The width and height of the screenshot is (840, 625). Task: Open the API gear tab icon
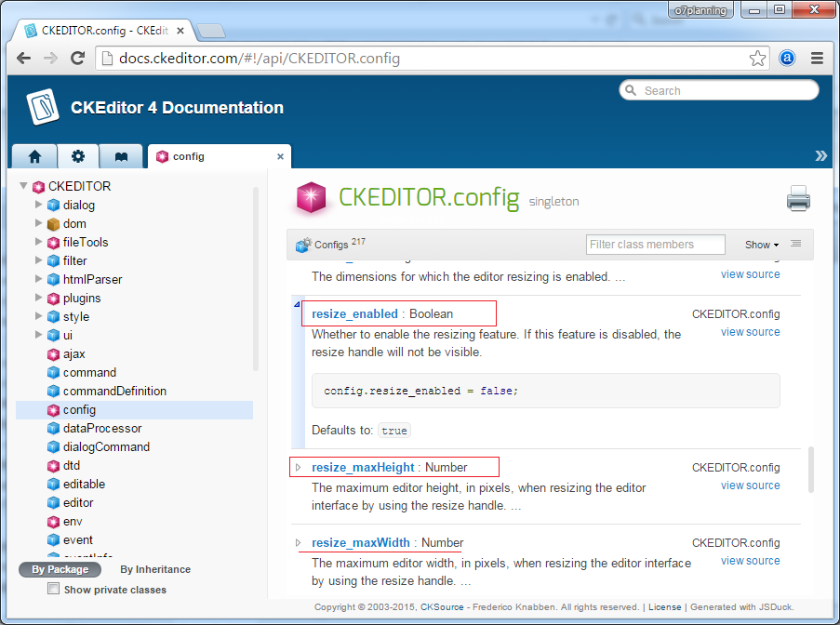point(78,156)
